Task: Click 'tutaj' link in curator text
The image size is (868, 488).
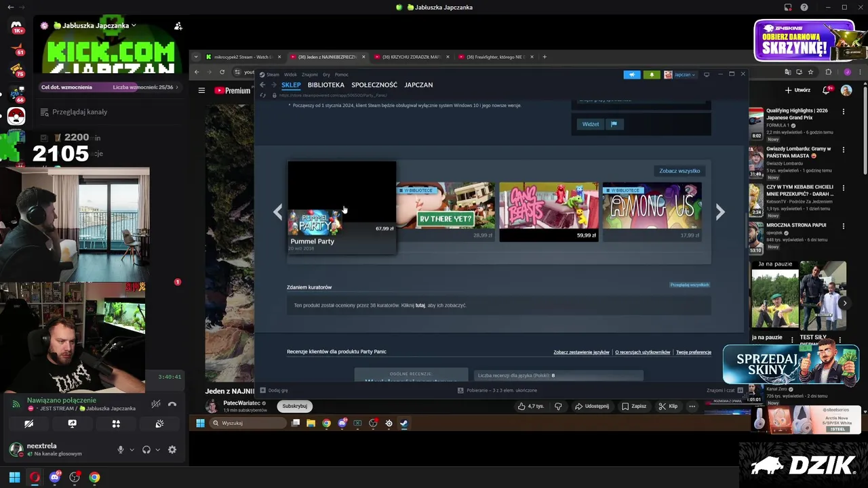Action: (x=420, y=306)
